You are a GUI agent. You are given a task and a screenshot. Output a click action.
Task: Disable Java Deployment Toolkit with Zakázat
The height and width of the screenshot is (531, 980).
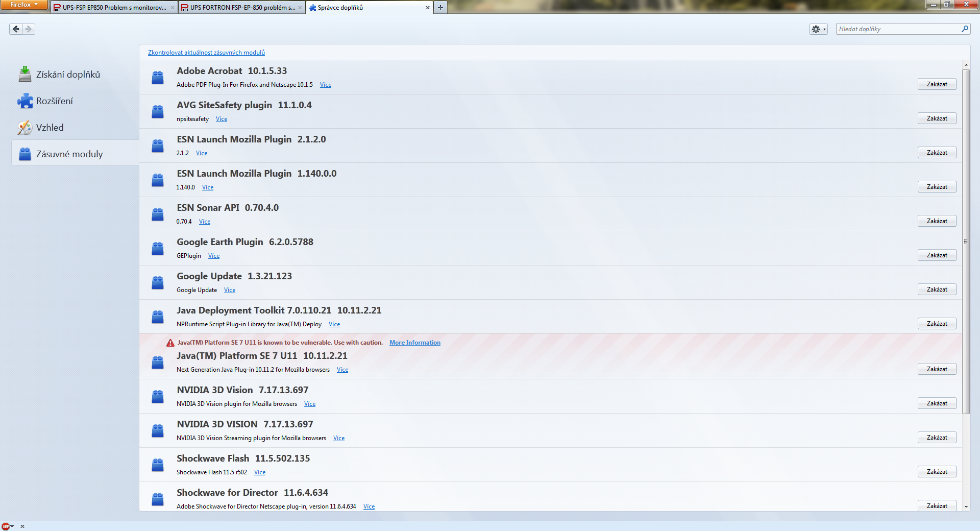[937, 324]
